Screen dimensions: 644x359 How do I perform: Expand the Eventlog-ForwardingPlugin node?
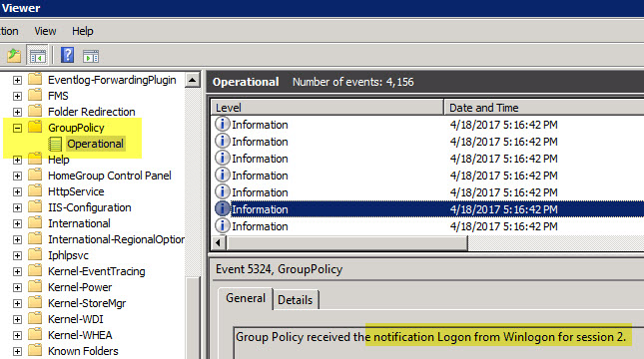click(x=17, y=80)
